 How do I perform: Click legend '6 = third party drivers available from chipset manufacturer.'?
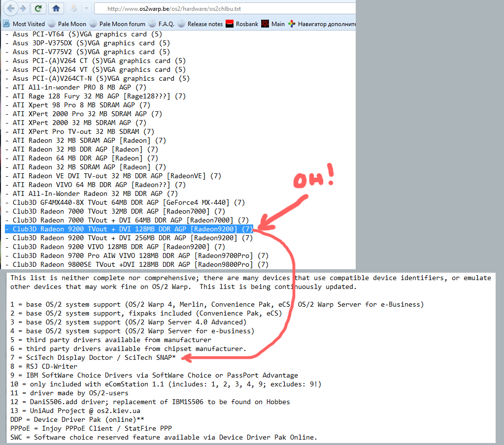(128, 349)
